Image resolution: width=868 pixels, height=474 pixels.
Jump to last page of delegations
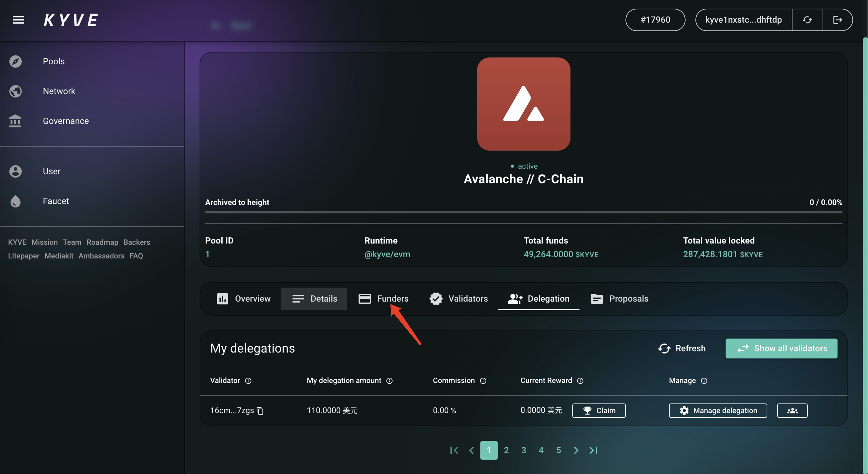click(x=593, y=450)
